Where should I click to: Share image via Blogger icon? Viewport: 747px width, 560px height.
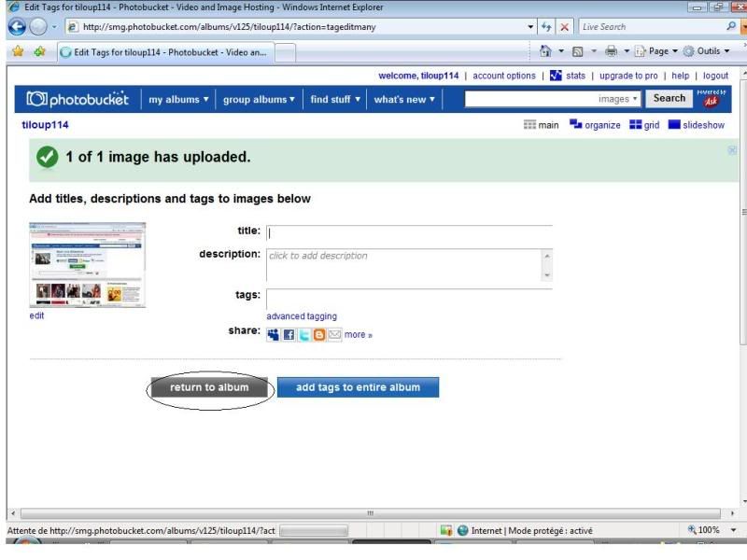click(x=319, y=335)
